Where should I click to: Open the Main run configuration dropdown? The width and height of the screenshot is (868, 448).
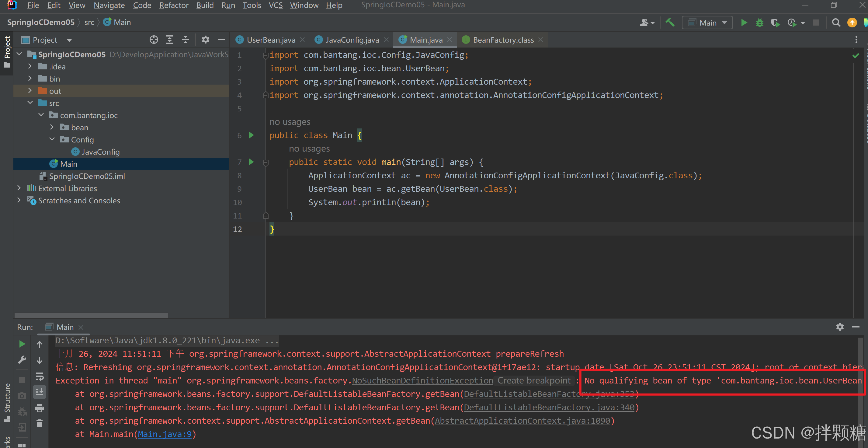pyautogui.click(x=707, y=23)
